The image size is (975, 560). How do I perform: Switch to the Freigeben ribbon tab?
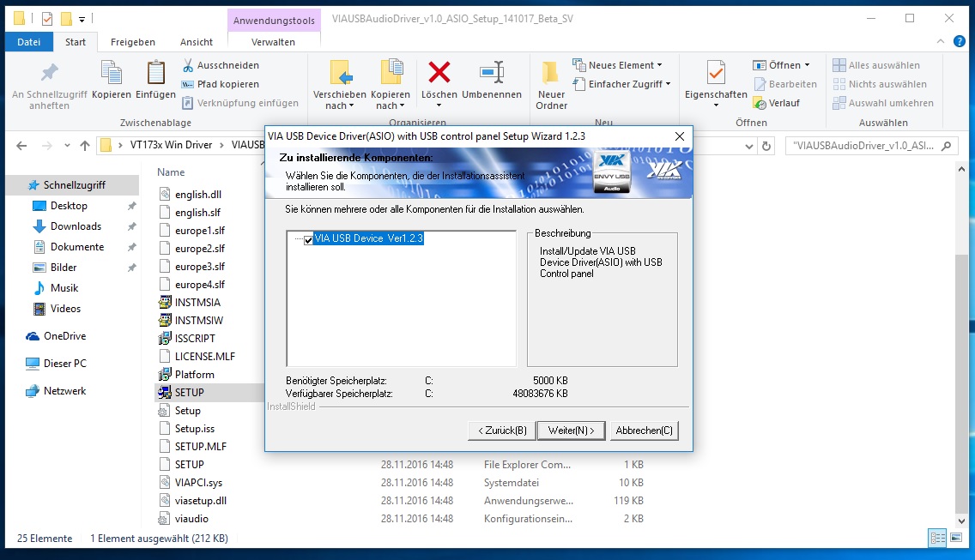pyautogui.click(x=132, y=42)
